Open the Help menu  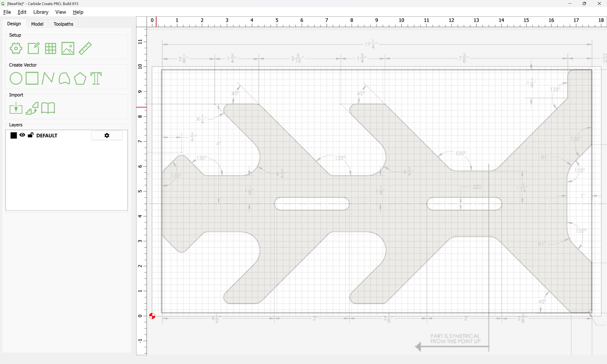[78, 12]
